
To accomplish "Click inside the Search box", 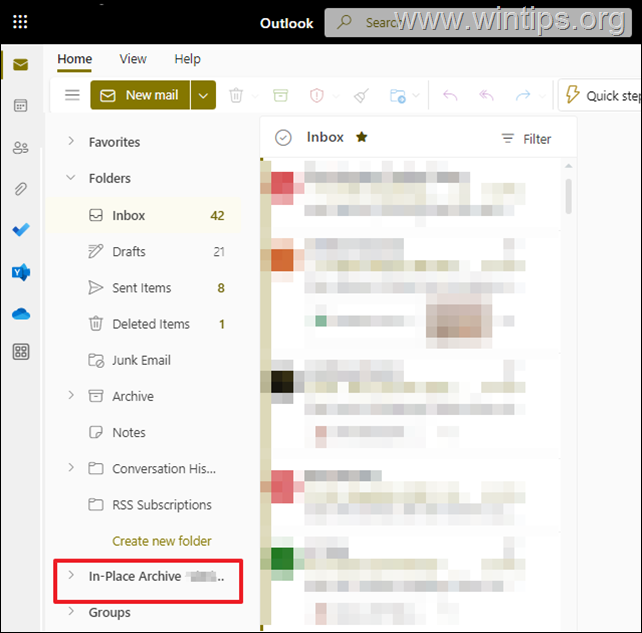I will [478, 23].
